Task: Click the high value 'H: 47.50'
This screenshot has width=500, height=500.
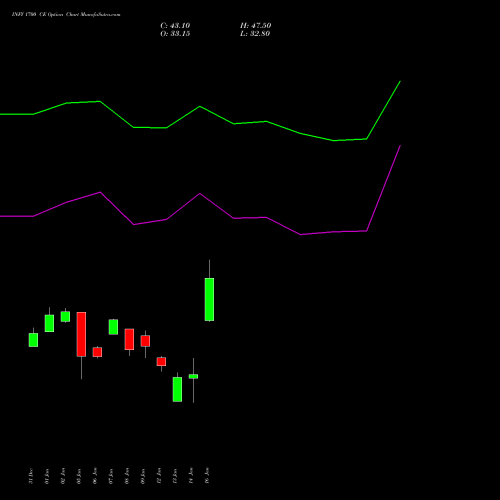Action: pyautogui.click(x=255, y=26)
